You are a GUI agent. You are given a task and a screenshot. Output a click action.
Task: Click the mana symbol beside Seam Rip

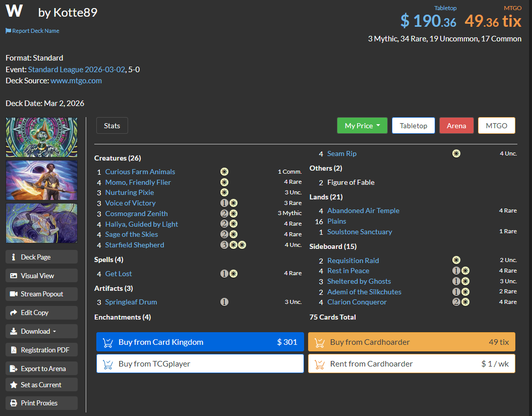pos(456,154)
